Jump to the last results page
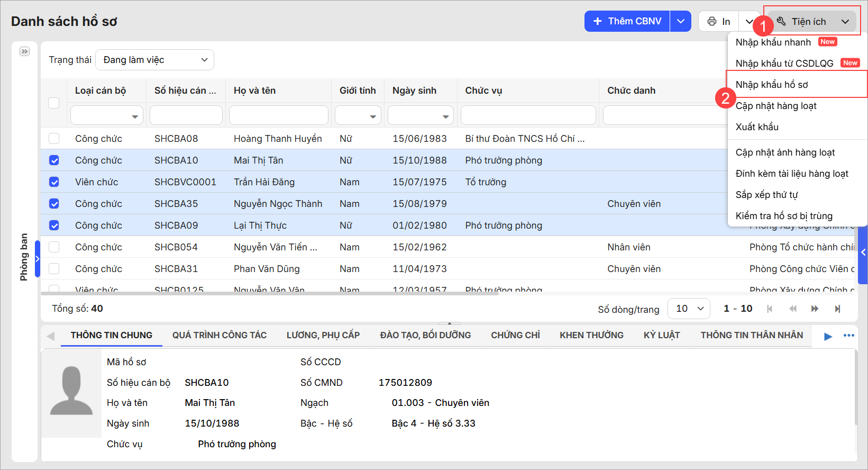Screen dimensions: 868x470 [837, 309]
